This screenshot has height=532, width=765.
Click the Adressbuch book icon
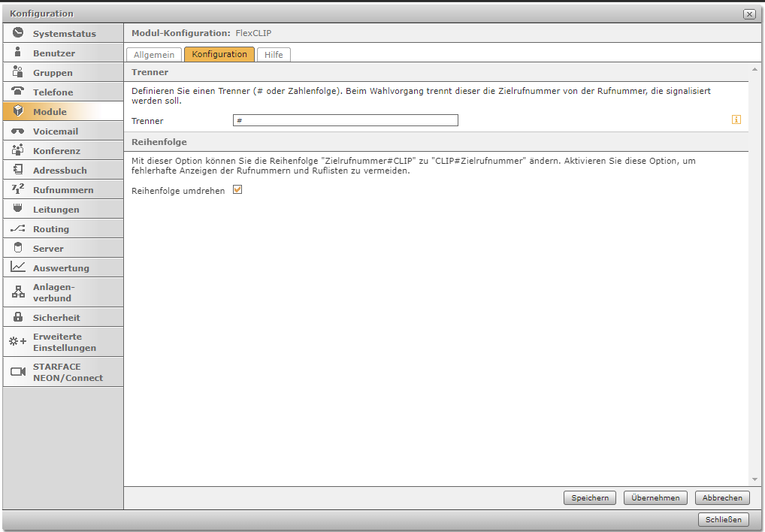coord(18,170)
